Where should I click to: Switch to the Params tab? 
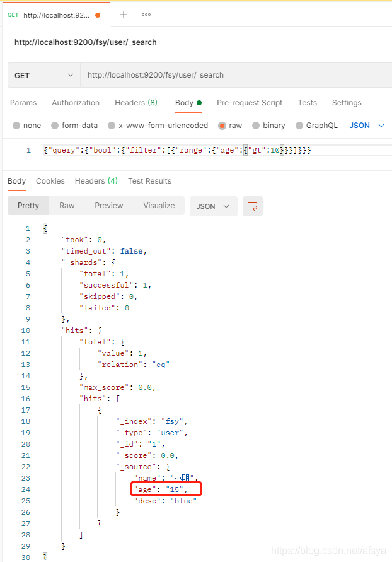pyautogui.click(x=23, y=103)
